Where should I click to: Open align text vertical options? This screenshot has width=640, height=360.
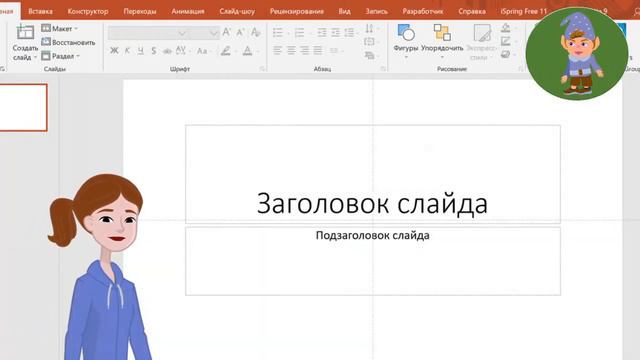click(x=370, y=42)
